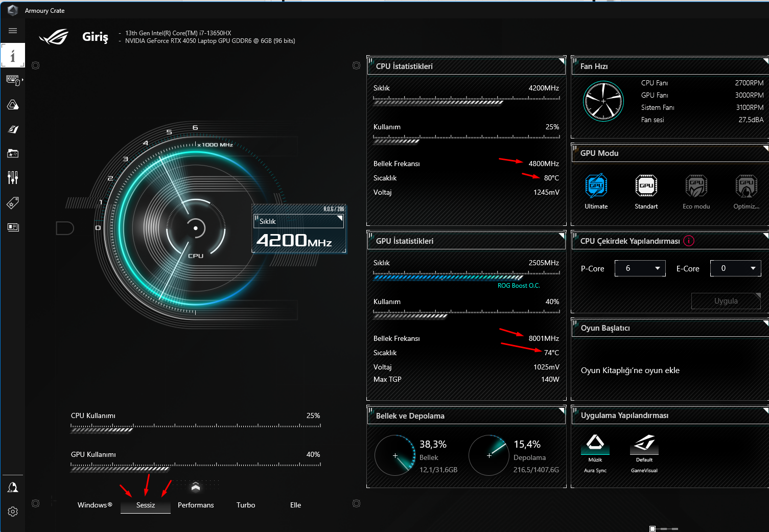
Task: Expand the Fan Hızı panel corner arrow
Action: (765, 61)
